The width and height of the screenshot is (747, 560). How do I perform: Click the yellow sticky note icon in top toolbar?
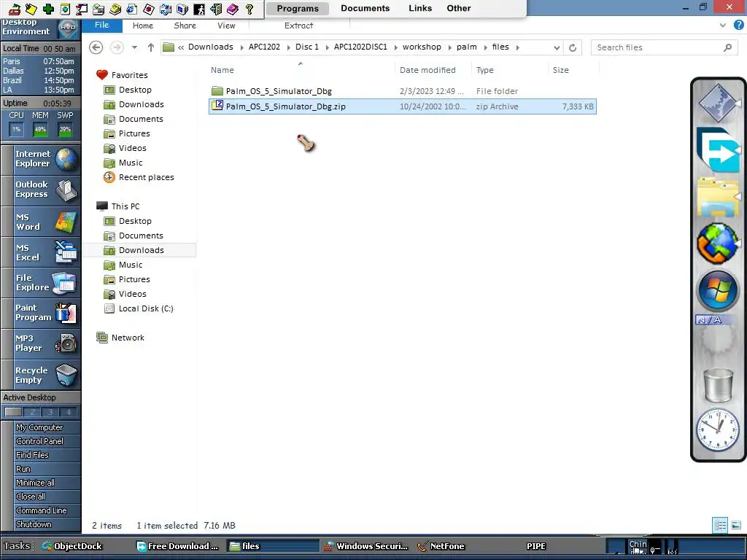coord(31,9)
